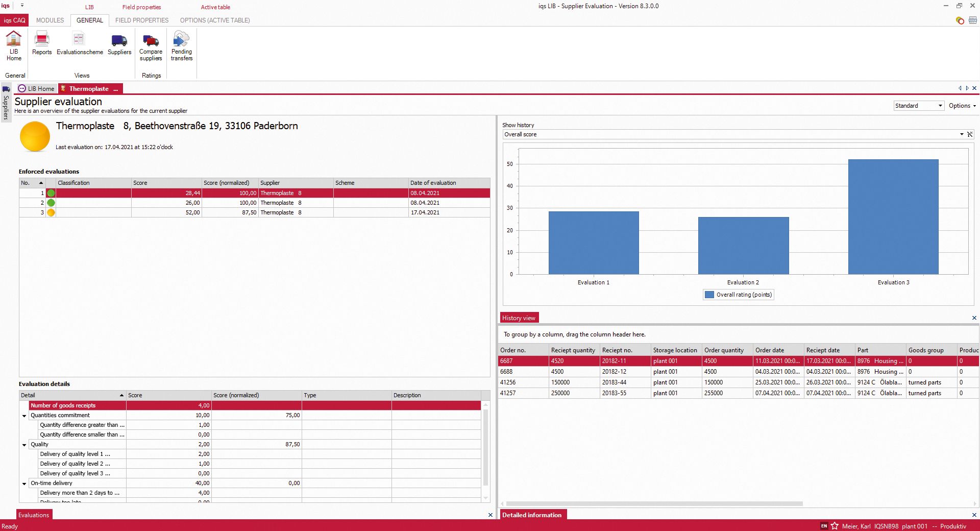Open LIB Home from the ribbon

click(x=14, y=45)
